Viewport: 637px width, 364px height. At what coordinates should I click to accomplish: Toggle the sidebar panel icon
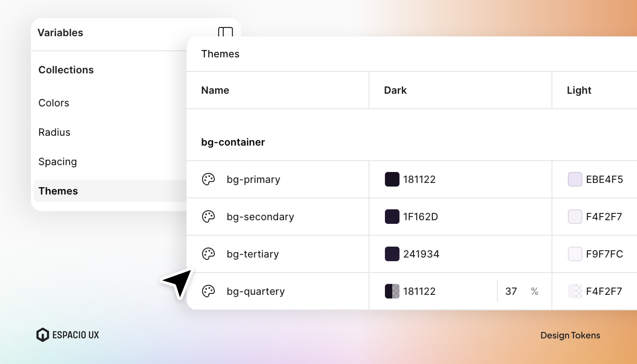225,32
